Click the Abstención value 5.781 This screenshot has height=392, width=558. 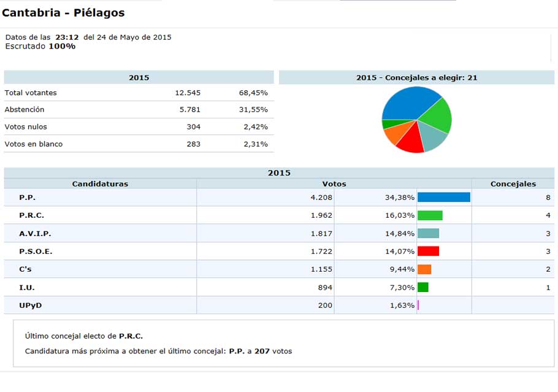188,110
